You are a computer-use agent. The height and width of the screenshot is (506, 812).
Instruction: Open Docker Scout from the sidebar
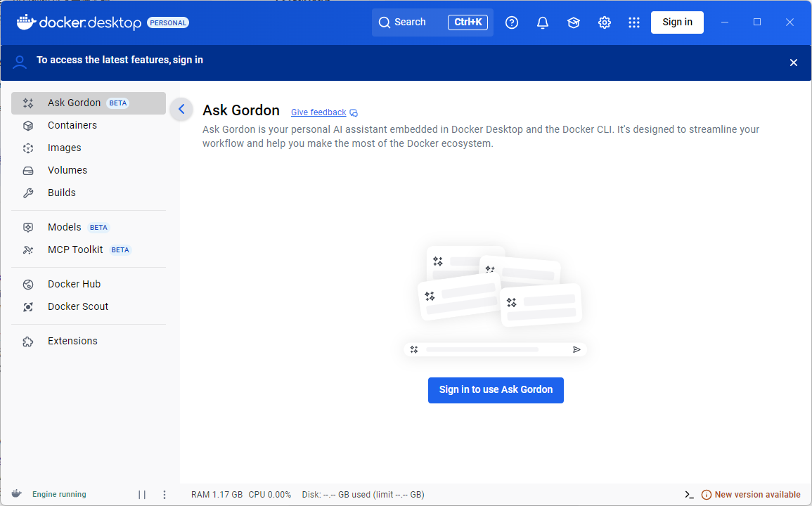tap(77, 306)
